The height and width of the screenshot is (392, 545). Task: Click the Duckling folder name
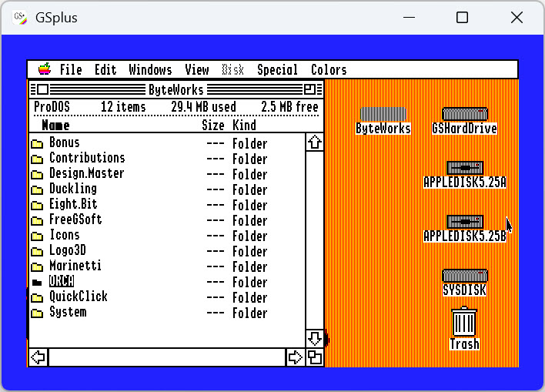73,189
